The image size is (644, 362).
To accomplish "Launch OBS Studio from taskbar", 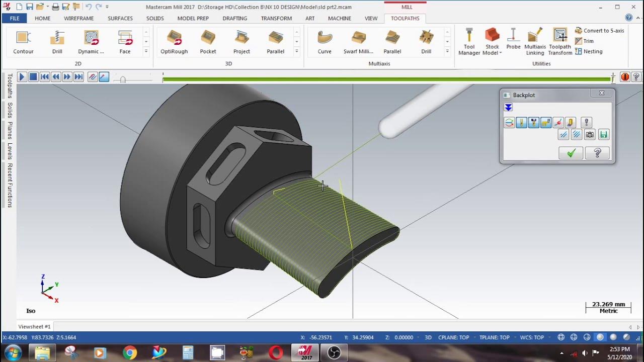I will pos(334,353).
